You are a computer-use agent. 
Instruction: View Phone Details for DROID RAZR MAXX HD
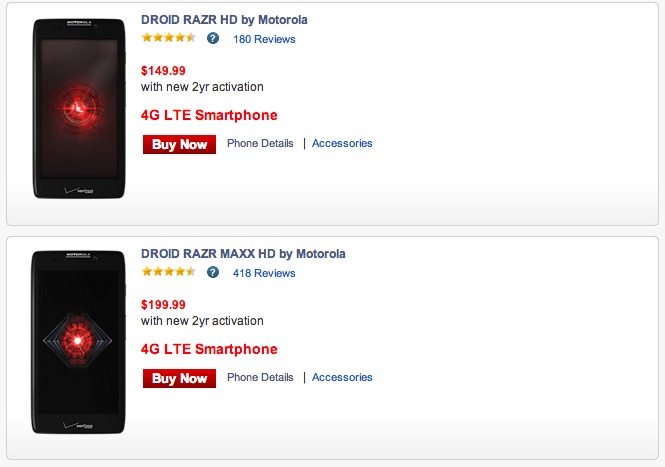click(x=260, y=377)
